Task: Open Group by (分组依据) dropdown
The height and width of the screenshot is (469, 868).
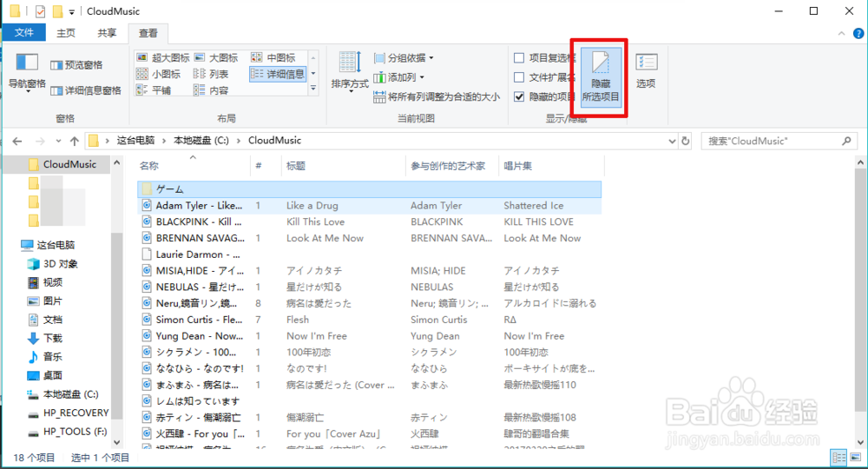Action: point(404,58)
